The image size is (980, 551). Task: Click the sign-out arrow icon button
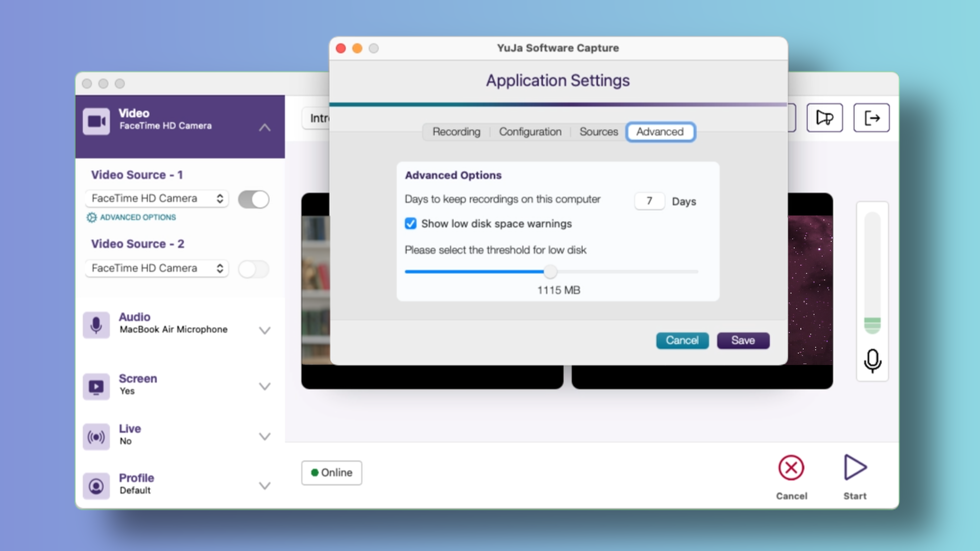click(x=871, y=118)
